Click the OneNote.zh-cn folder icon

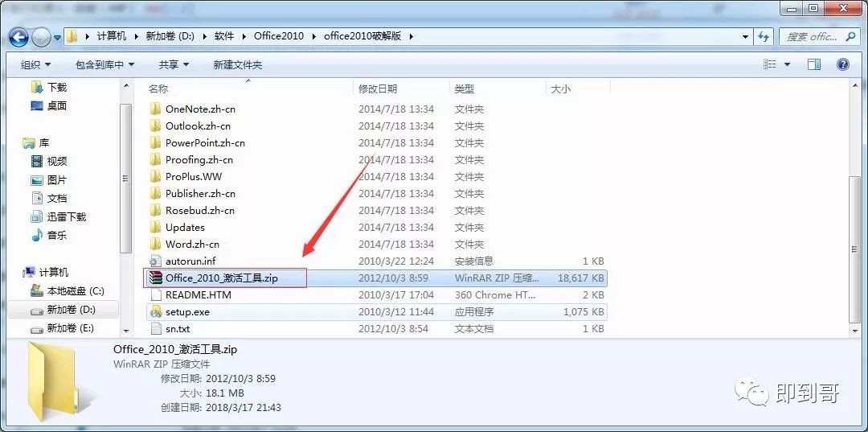155,109
